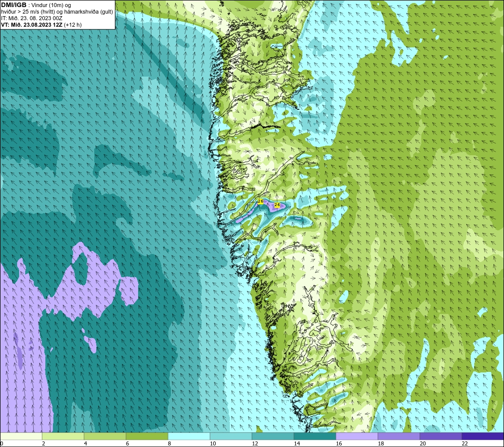
Task: Click the legend scale label 10
Action: pyautogui.click(x=213, y=443)
